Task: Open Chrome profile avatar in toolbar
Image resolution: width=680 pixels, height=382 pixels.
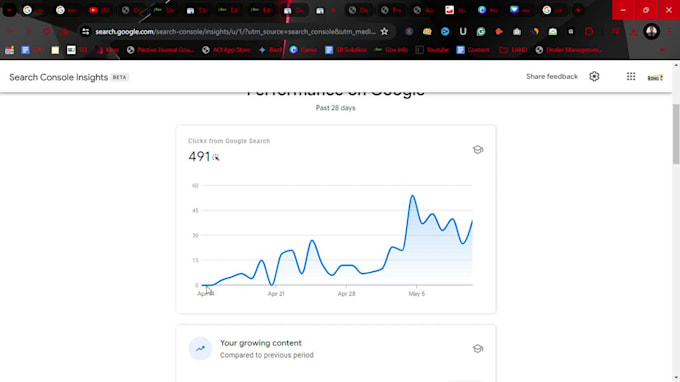Action: click(651, 32)
